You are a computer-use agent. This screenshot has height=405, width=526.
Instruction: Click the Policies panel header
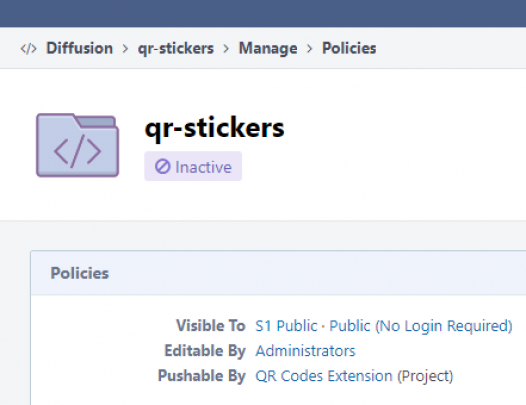pyautogui.click(x=278, y=273)
